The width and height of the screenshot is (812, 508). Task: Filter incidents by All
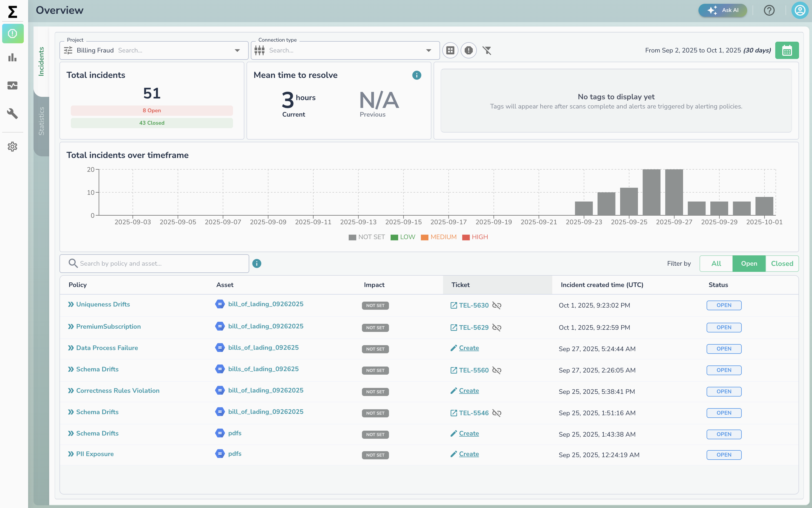coord(716,264)
